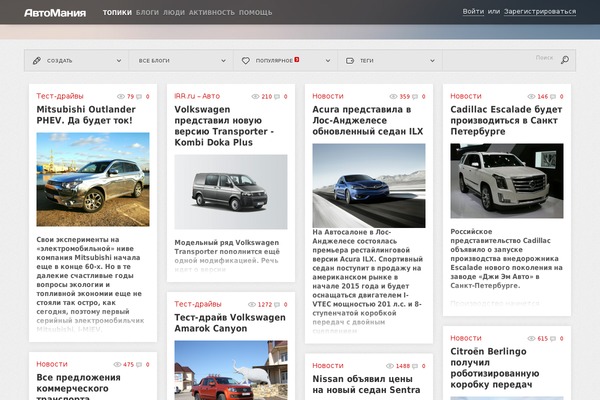Open the АКТИВНОСТЬ navigation item
The height and width of the screenshot is (400, 600).
pyautogui.click(x=212, y=13)
